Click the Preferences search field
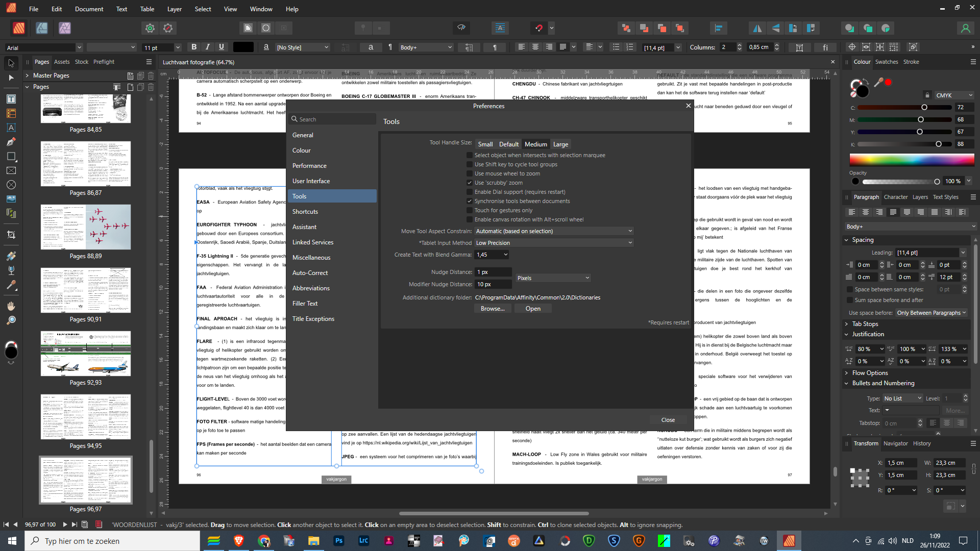 point(333,119)
